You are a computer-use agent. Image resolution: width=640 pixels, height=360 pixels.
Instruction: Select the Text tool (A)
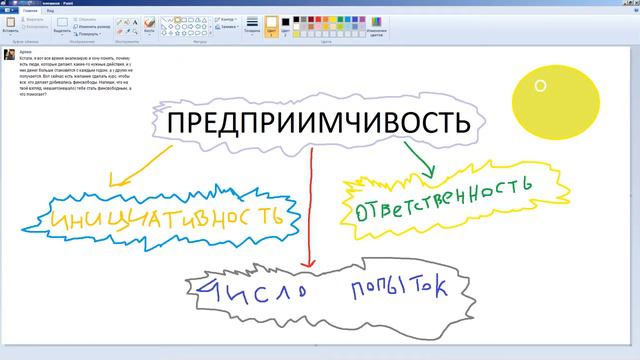coord(135,22)
